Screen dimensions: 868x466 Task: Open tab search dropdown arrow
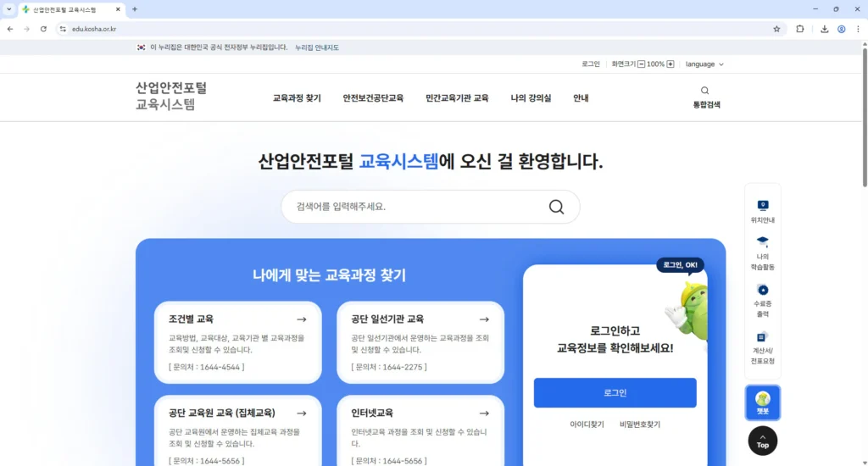click(x=8, y=9)
